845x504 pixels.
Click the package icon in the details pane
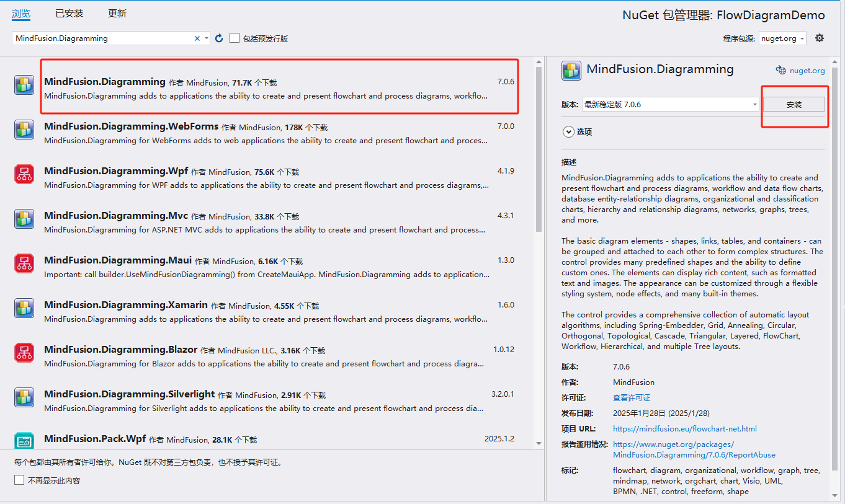(571, 71)
